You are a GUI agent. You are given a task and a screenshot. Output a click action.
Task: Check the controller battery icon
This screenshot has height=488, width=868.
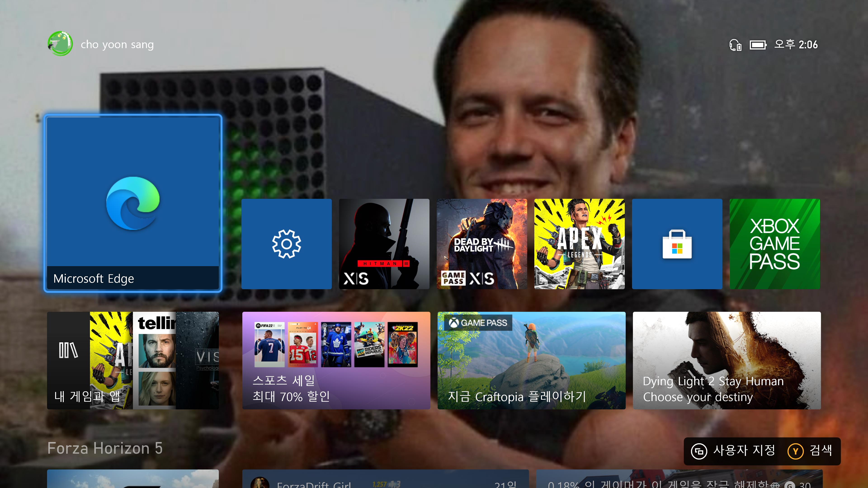coord(758,45)
